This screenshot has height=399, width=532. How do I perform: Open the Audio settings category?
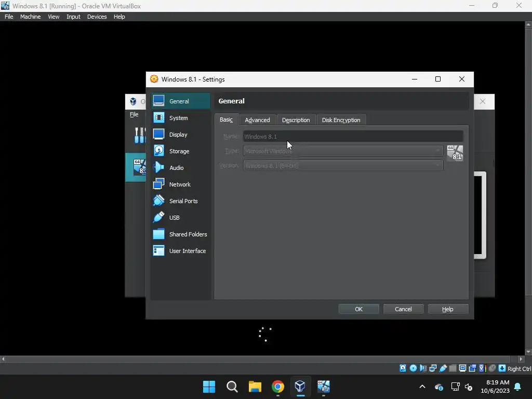180,168
